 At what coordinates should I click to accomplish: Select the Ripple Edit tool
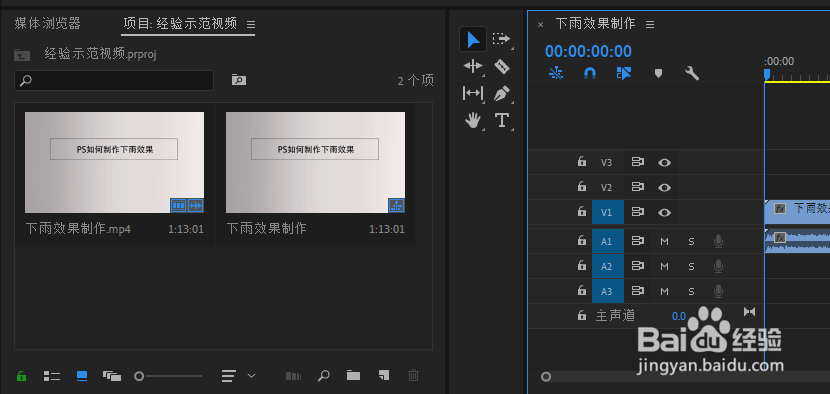pyautogui.click(x=473, y=66)
